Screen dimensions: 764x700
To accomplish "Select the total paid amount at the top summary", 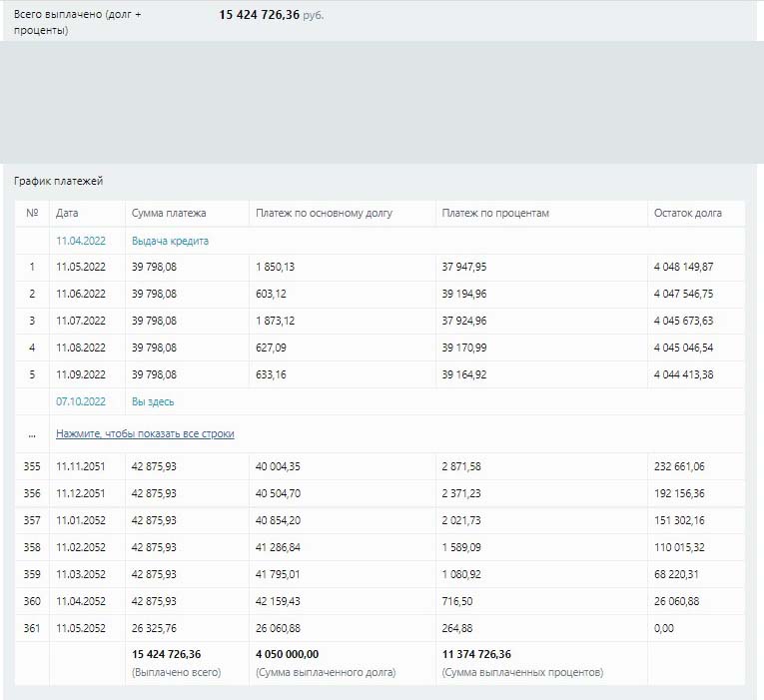I will tap(259, 15).
